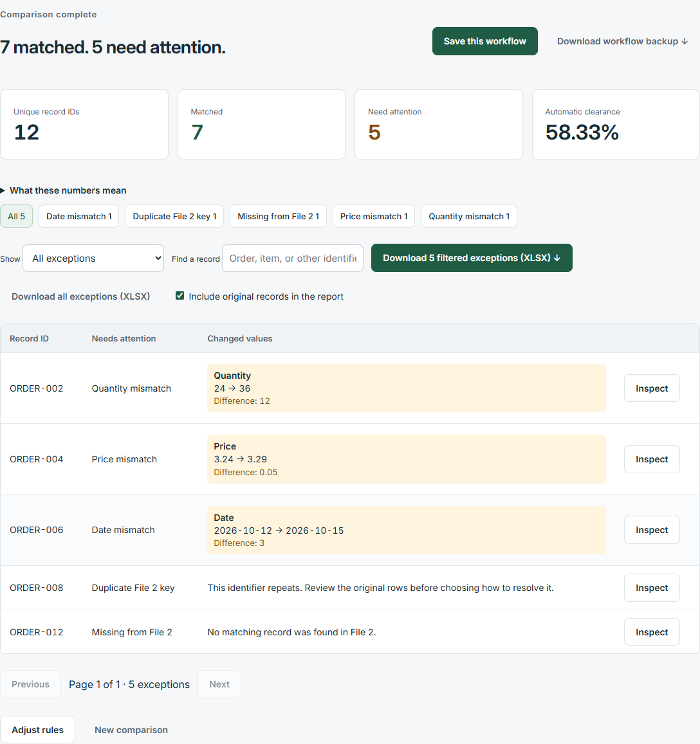Inspect the ORDER-012 missing record
This screenshot has width=700, height=744.
coord(652,632)
